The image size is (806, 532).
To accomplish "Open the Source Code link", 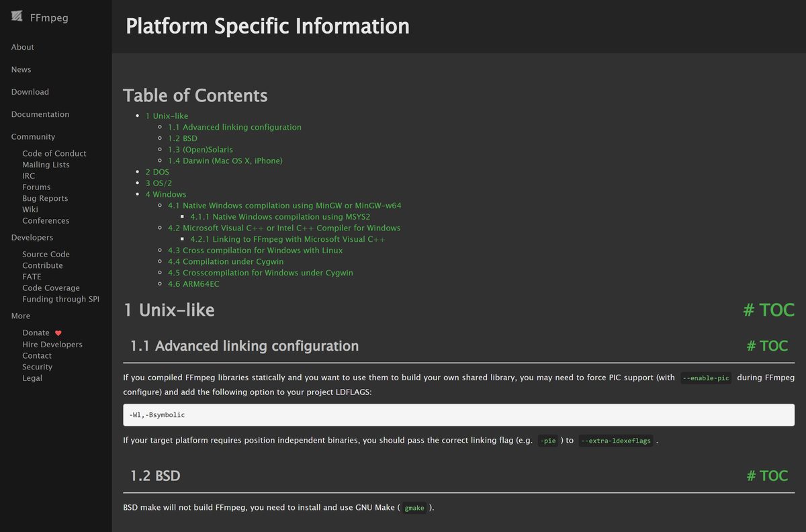I will [x=46, y=254].
